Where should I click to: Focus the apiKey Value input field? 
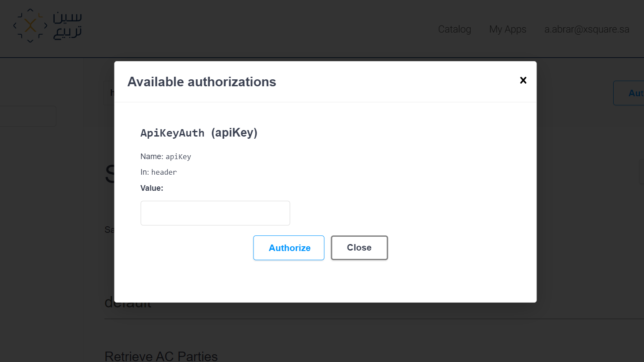point(215,213)
